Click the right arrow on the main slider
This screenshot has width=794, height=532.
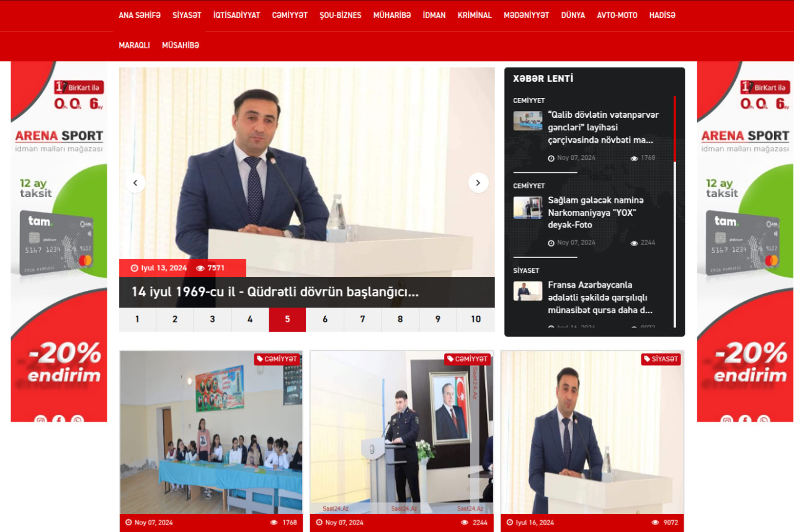point(478,182)
